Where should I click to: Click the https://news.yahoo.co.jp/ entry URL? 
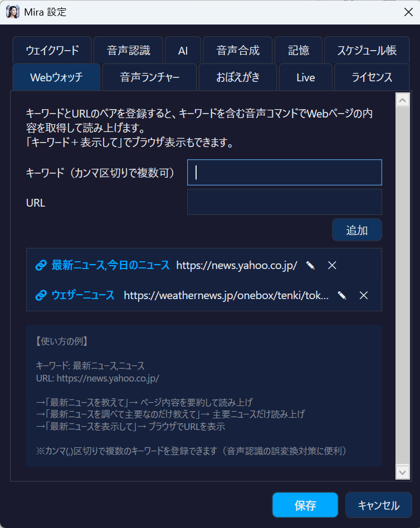(236, 266)
